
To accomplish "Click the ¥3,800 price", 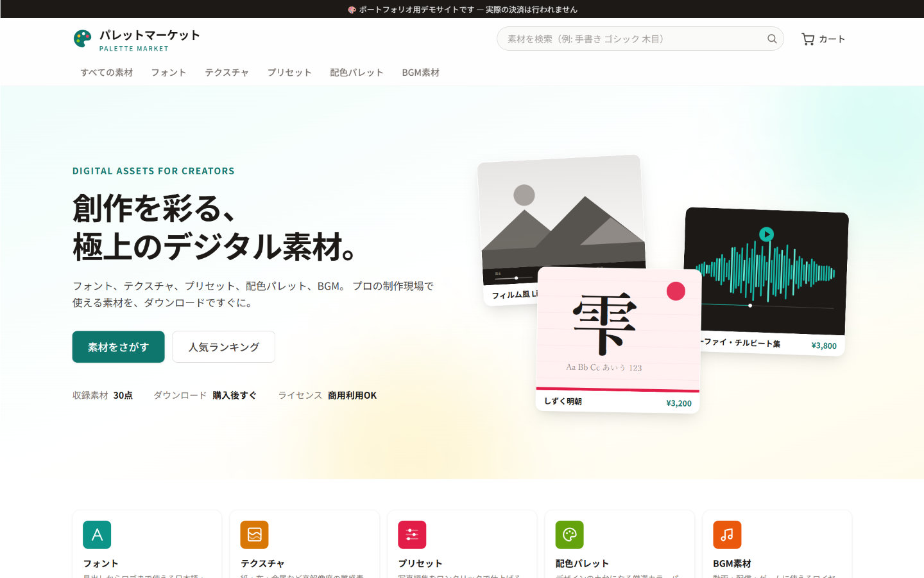I will (x=824, y=346).
